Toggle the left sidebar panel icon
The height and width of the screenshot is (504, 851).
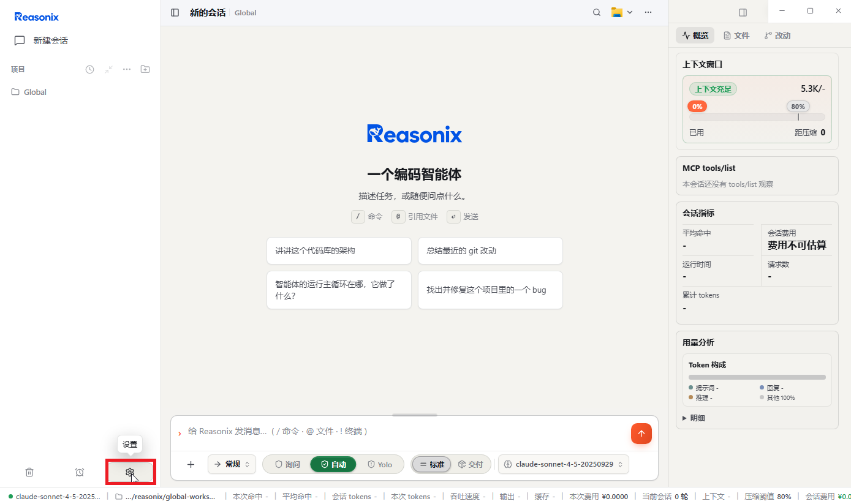click(175, 12)
